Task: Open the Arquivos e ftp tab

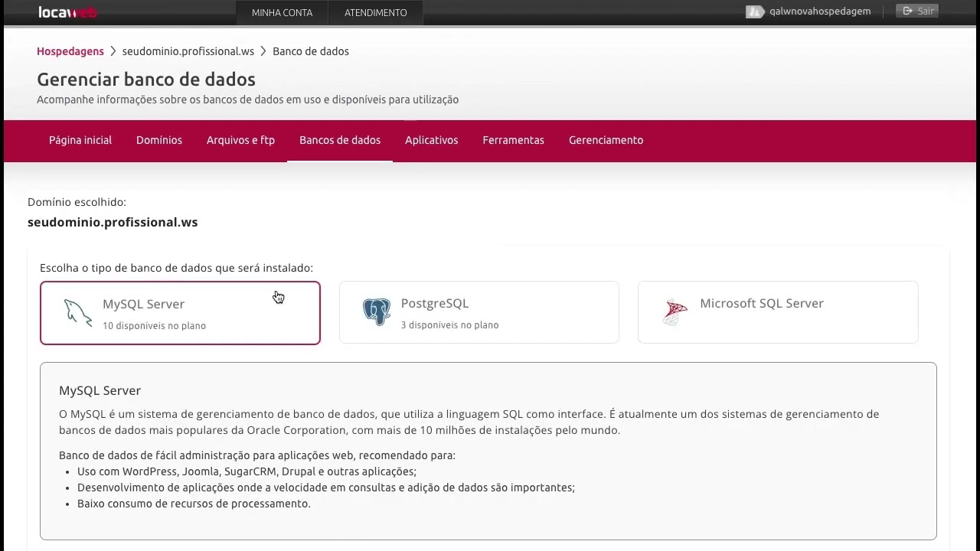Action: (240, 140)
